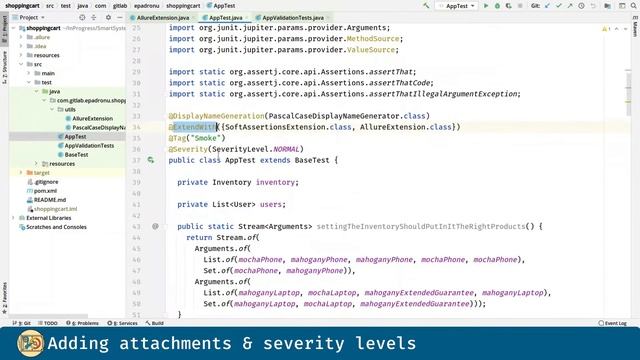Toggle the Maven tool window side tab
Image resolution: width=640 pixels, height=360 pixels.
pos(636,28)
